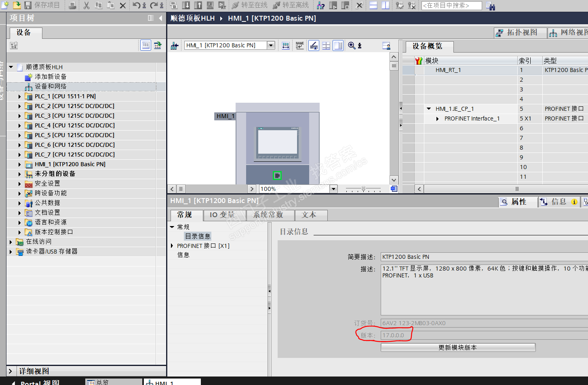Start simulation from the toolbar
This screenshot has height=385, width=588.
pos(210,5)
